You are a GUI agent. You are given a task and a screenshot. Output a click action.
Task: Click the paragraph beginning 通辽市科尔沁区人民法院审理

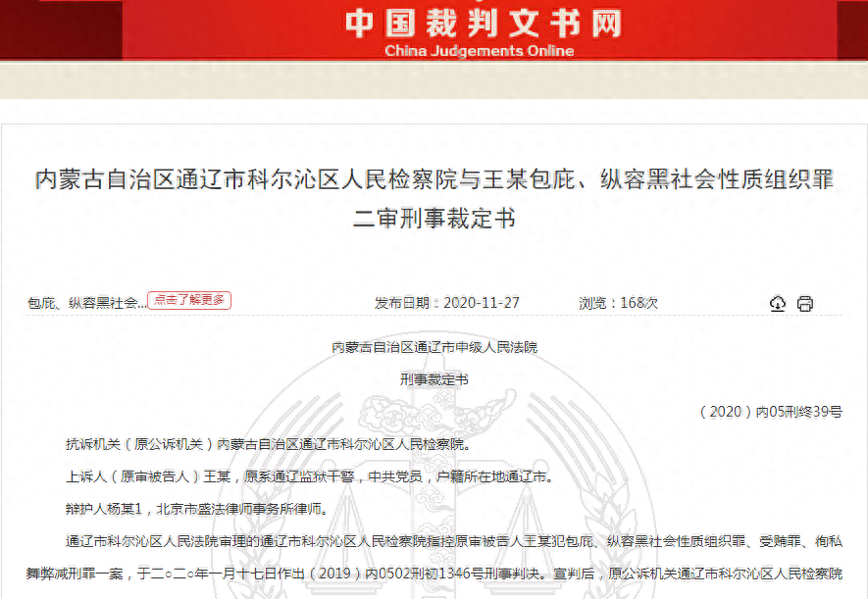453,541
